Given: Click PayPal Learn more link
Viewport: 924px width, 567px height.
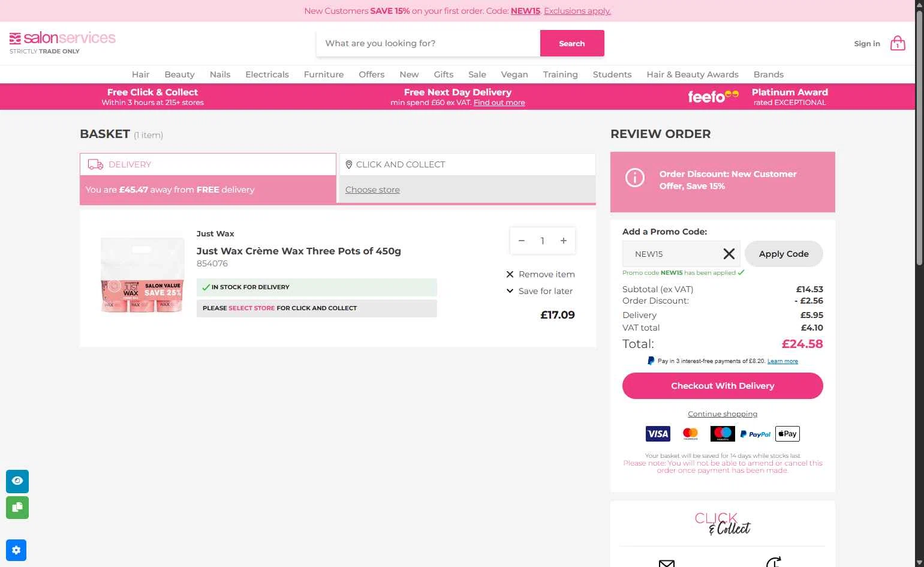Looking at the screenshot, I should click(x=782, y=361).
